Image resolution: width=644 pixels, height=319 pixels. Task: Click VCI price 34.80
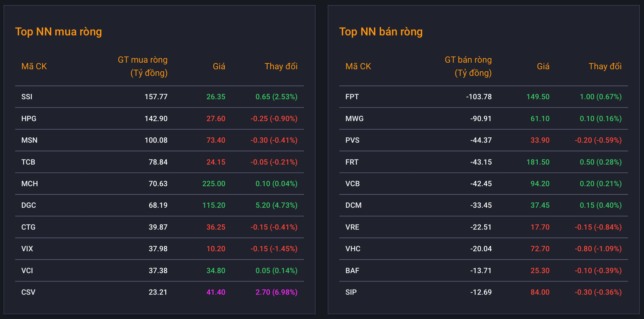point(216,270)
